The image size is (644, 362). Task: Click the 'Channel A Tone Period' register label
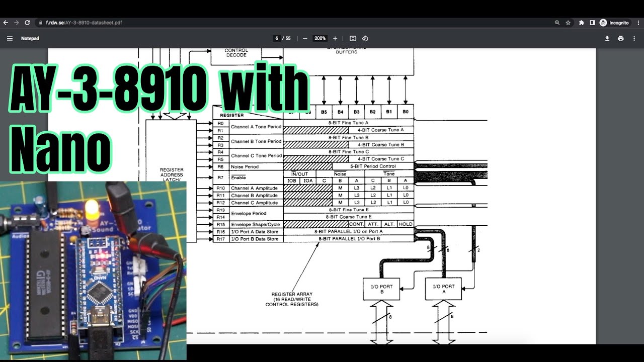click(x=256, y=127)
